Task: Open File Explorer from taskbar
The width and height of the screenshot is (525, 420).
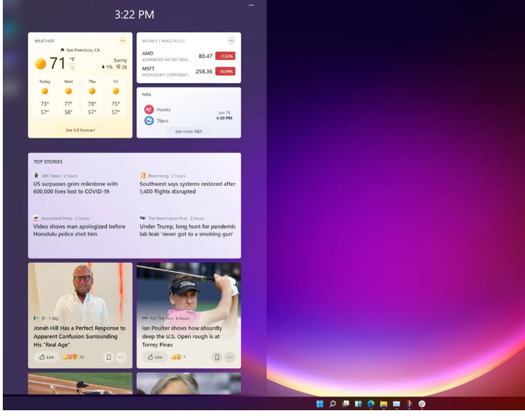Action: pyautogui.click(x=384, y=404)
